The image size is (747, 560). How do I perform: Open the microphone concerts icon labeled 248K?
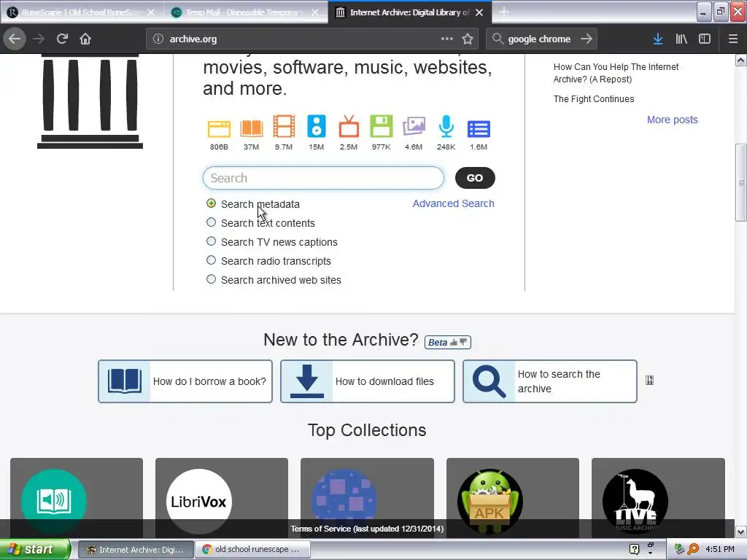pos(446,127)
